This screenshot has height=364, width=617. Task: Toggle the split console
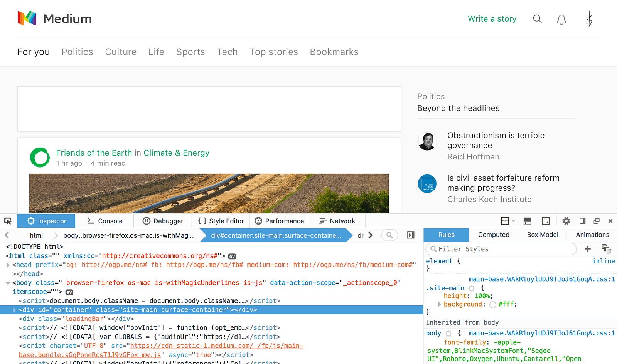coord(527,221)
